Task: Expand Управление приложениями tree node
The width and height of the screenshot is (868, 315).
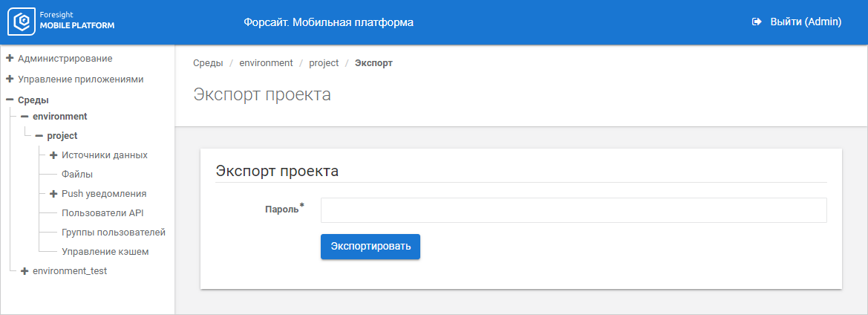Action: (10, 79)
